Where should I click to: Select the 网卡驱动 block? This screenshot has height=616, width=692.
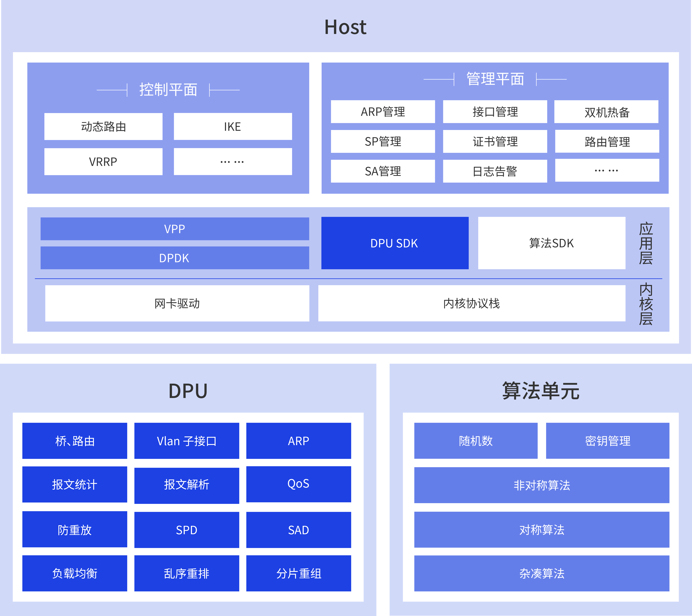click(177, 303)
